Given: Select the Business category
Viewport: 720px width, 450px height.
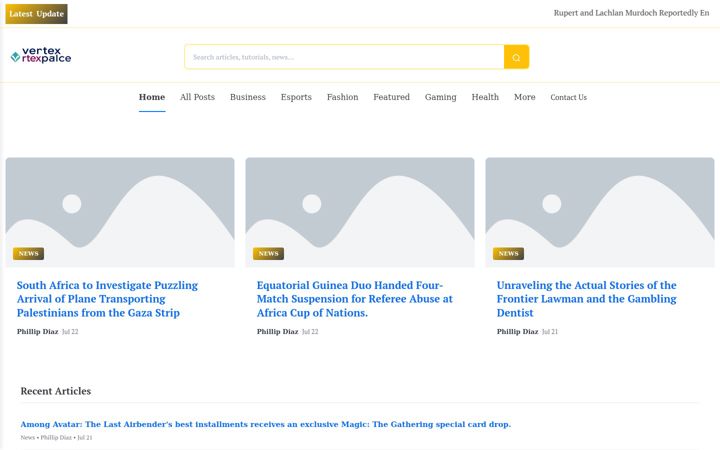Looking at the screenshot, I should pyautogui.click(x=248, y=97).
